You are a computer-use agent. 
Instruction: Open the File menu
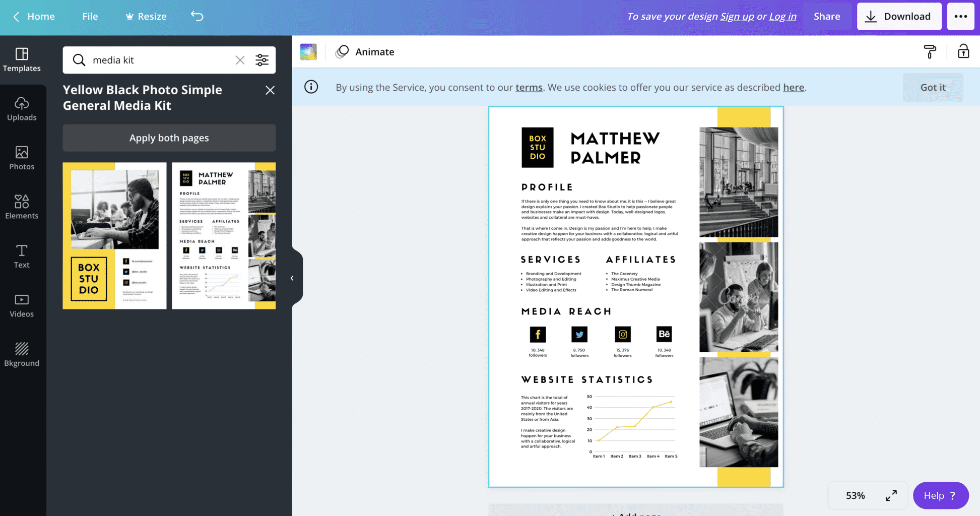click(90, 16)
